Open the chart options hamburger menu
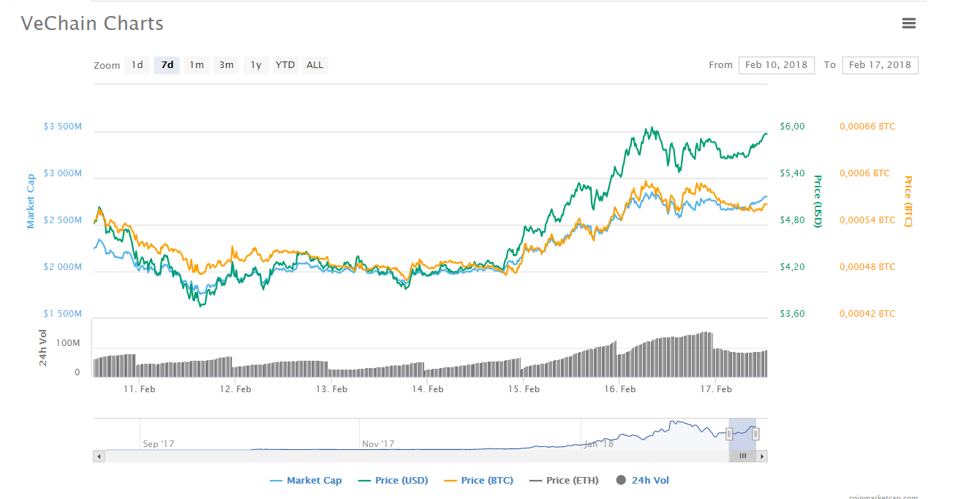The image size is (980, 499). [909, 23]
